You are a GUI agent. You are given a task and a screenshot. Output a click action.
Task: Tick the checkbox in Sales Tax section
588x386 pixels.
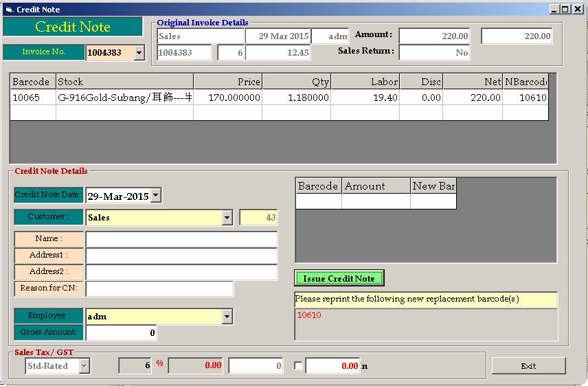tap(298, 366)
